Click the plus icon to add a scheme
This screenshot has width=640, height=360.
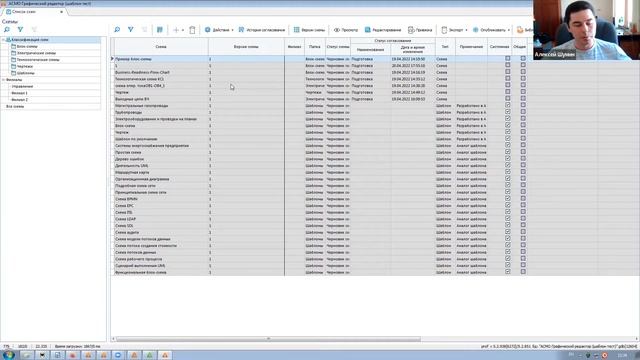[176, 30]
